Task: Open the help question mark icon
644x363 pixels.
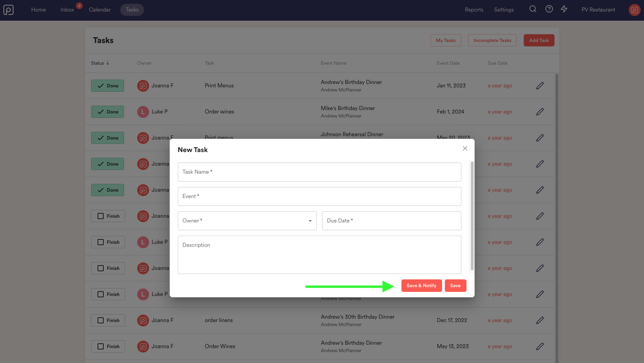Action: point(549,9)
